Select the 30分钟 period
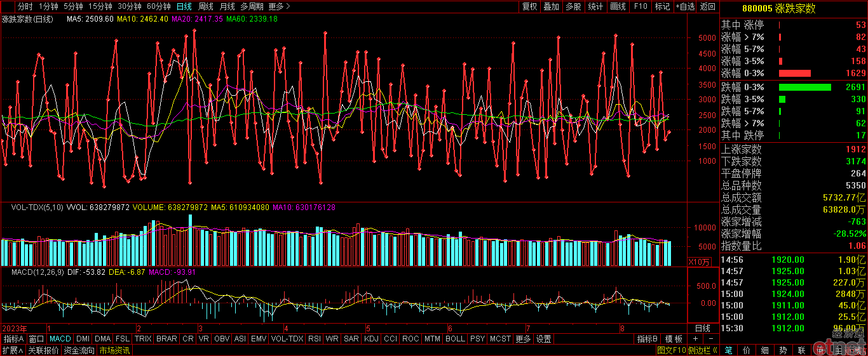Viewport: 868px width, 356px height. [130, 6]
